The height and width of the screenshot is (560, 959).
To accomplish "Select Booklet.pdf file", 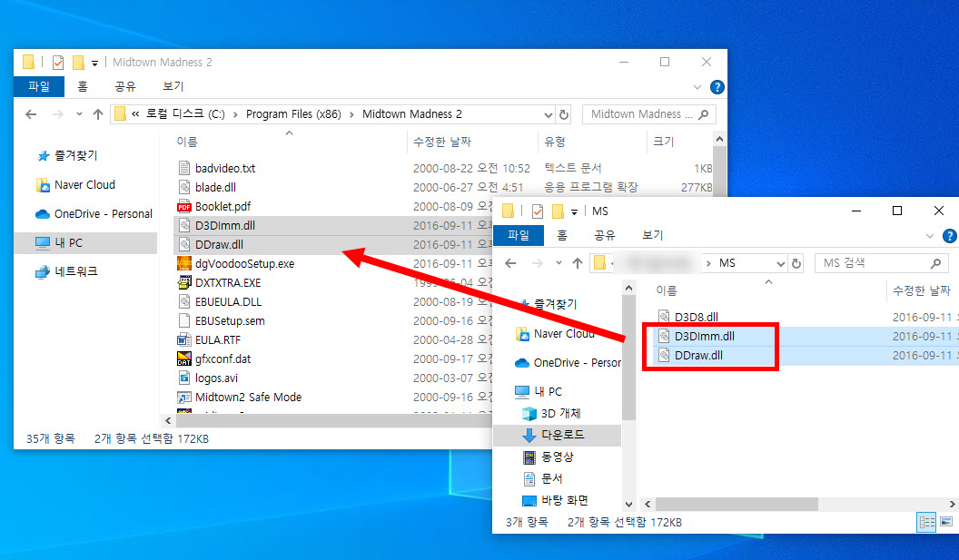I will point(222,206).
